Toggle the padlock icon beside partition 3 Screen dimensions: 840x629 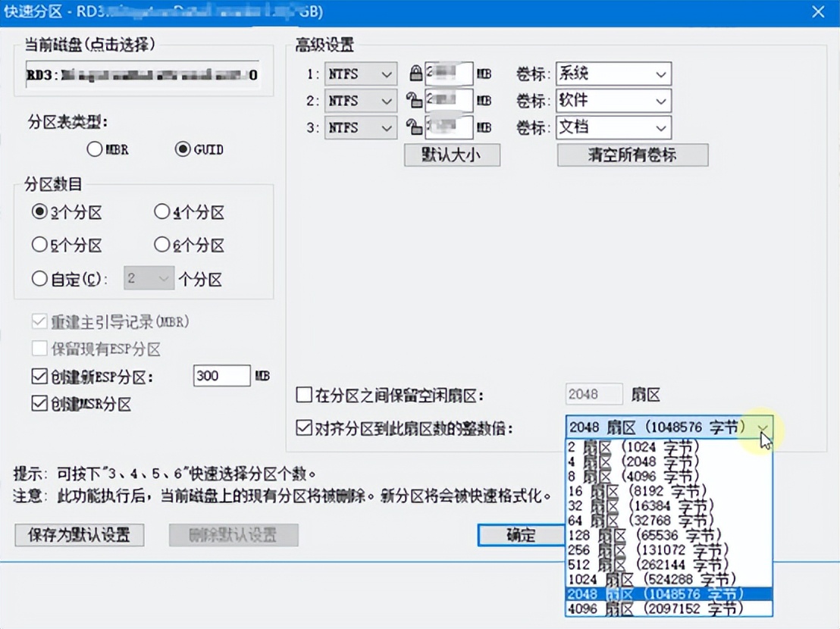pos(415,127)
